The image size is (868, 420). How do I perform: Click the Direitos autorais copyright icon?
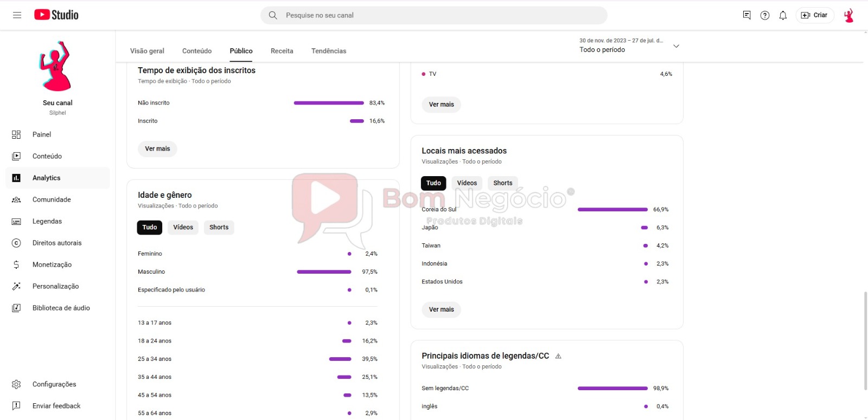pos(16,243)
